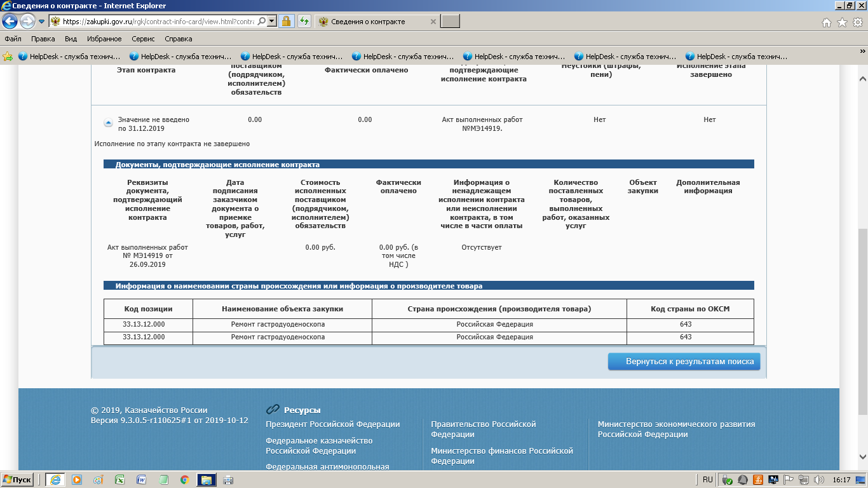This screenshot has height=488, width=868.
Task: Close the Сведения о контракте tab
Action: [x=433, y=22]
